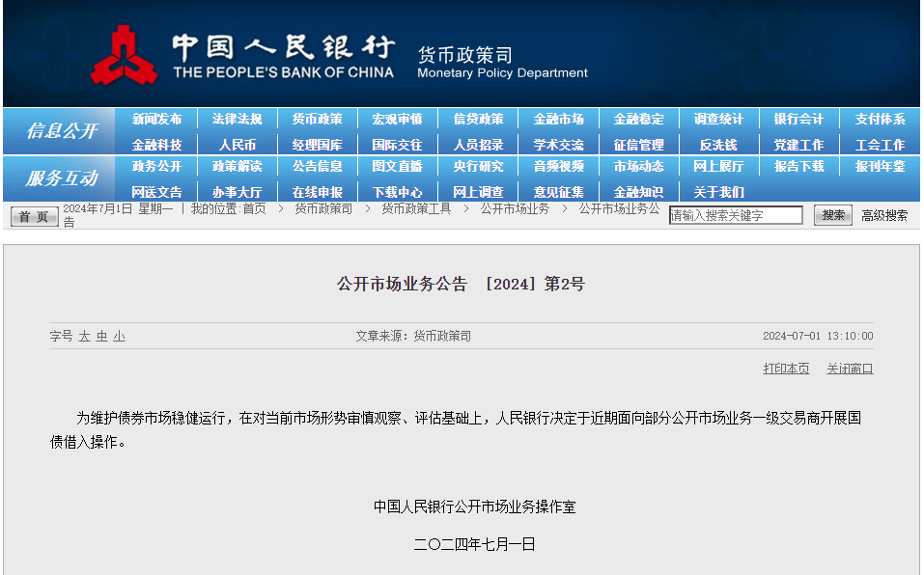Select 央行研究 in navigation

pos(478,167)
